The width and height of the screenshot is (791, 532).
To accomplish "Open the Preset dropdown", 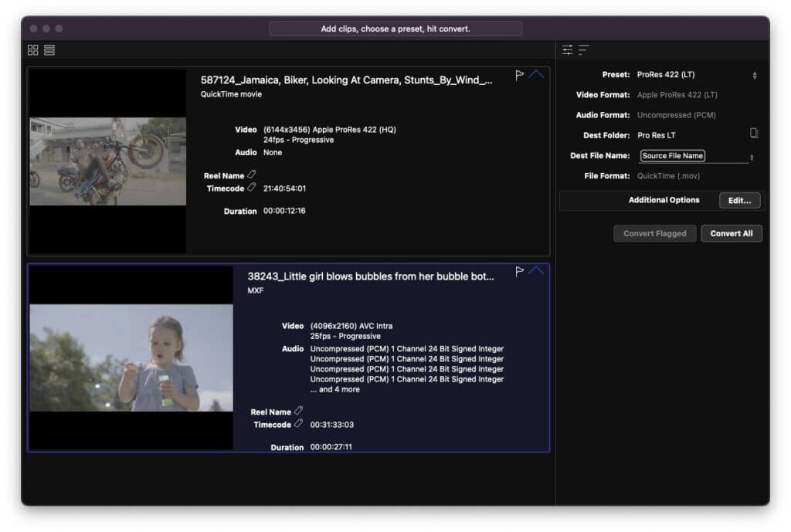I will click(755, 74).
